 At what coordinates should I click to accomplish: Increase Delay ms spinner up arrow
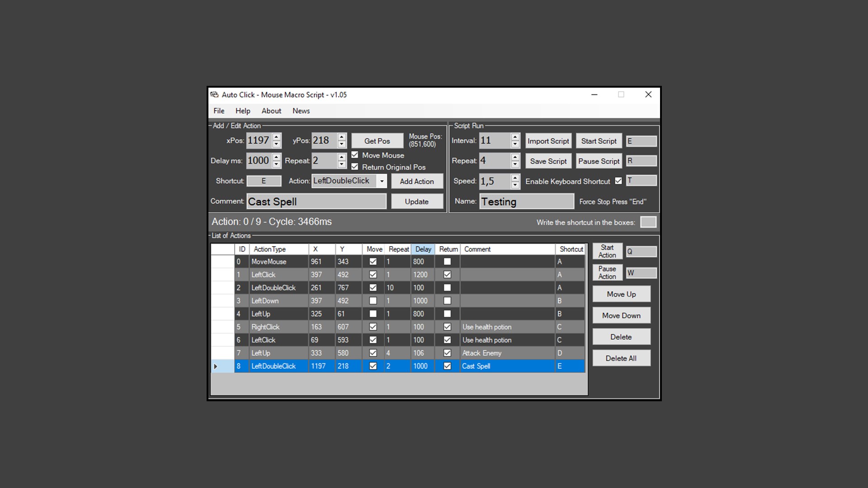point(277,157)
